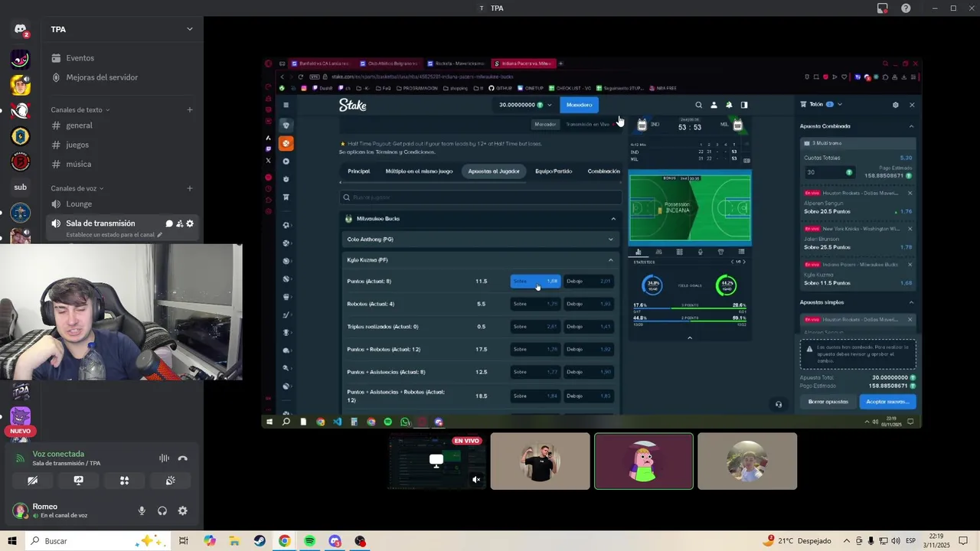Select the 'sub' server icon
The height and width of the screenshot is (551, 980).
21,187
